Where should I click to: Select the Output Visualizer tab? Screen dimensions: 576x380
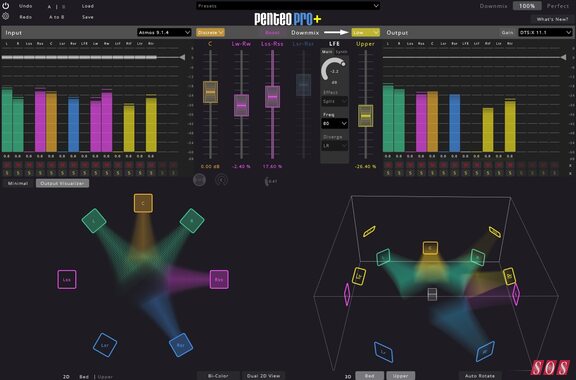point(62,183)
